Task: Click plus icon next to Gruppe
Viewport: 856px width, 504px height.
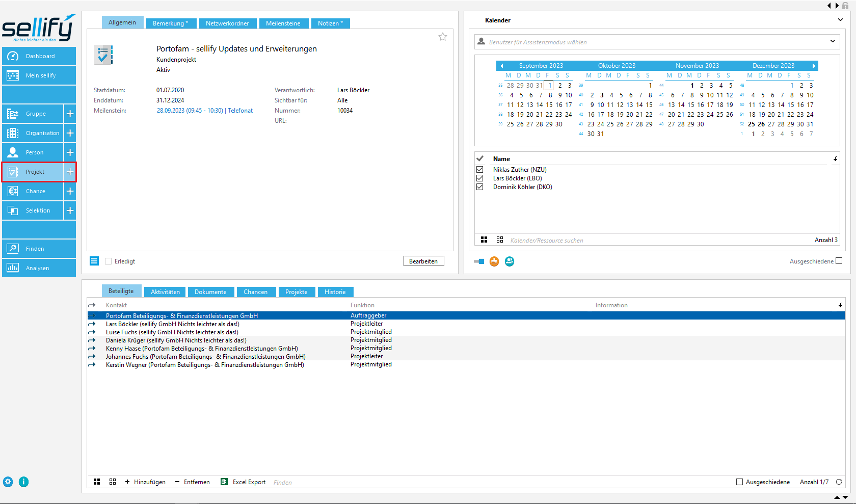Action: tap(70, 114)
